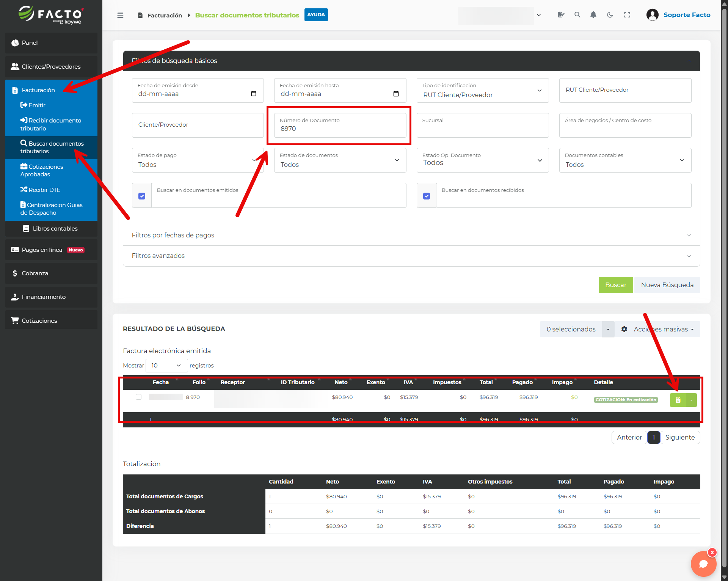Image resolution: width=728 pixels, height=581 pixels.
Task: Click Área de negocios / Centro de costo field
Action: pos(625,126)
